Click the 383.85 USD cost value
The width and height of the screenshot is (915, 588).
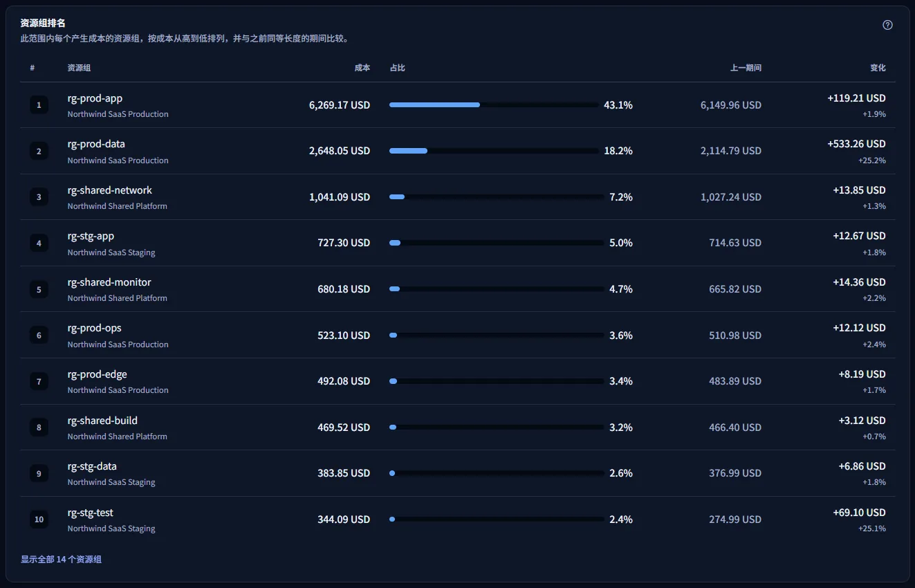pos(344,473)
